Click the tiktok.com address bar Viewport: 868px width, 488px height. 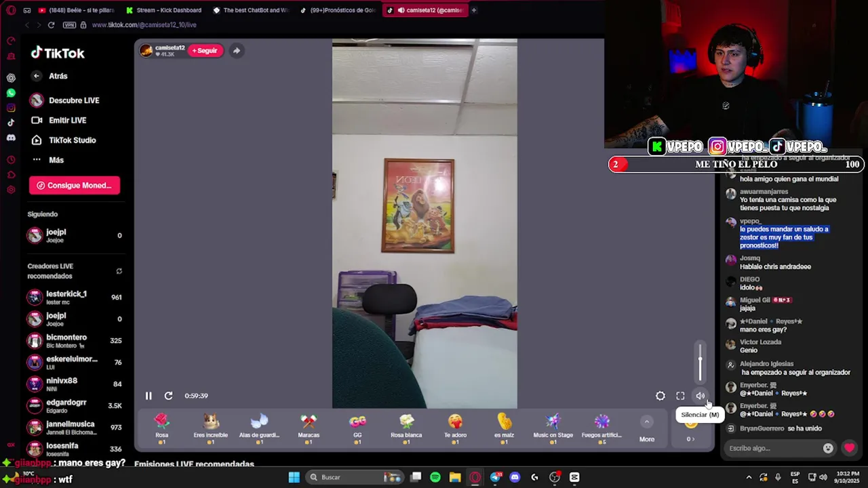point(144,25)
